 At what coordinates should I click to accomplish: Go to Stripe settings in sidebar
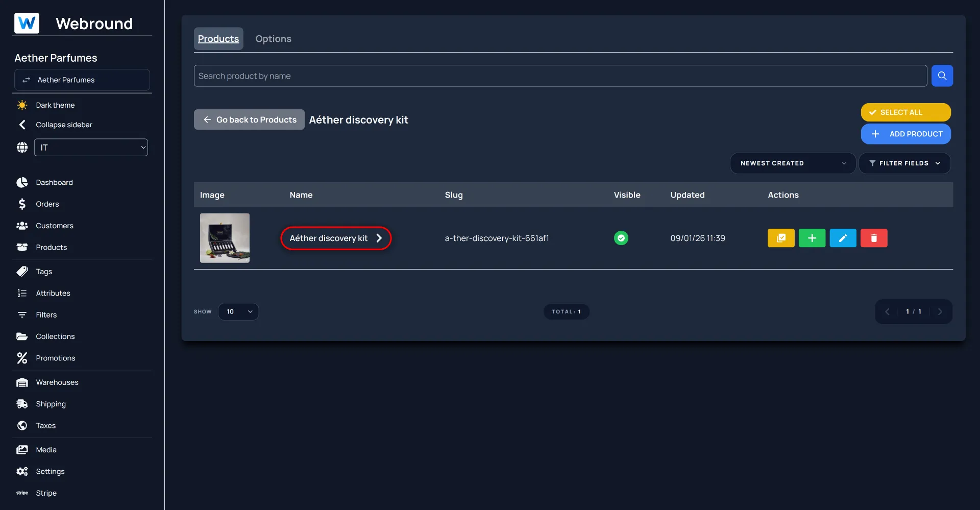(46, 493)
